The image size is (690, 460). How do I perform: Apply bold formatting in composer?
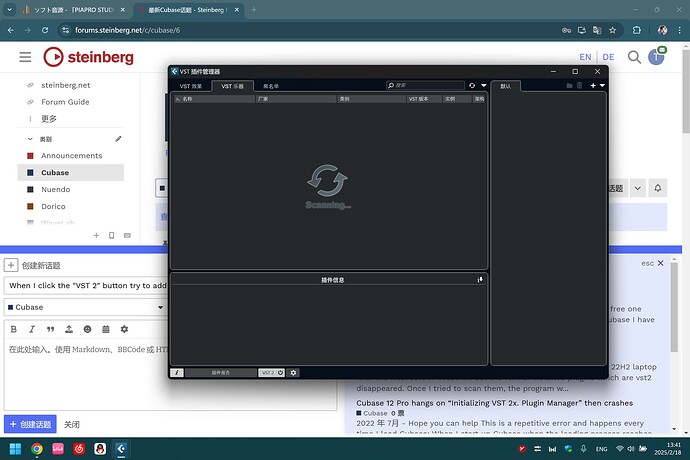[14, 329]
